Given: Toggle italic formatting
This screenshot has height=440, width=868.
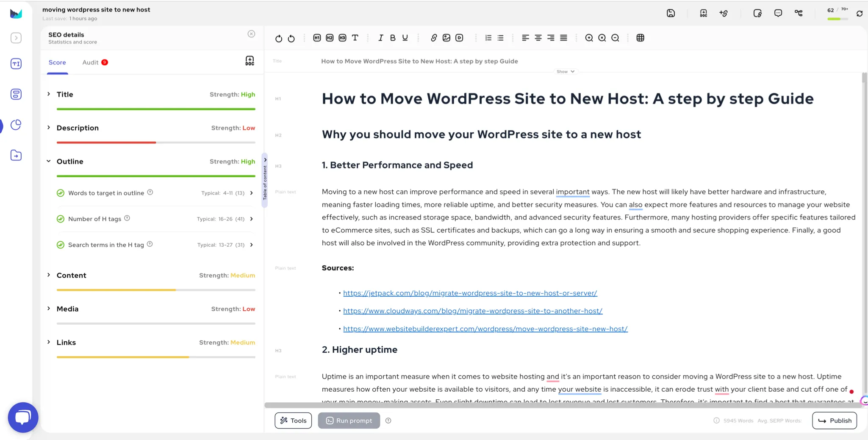Looking at the screenshot, I should 380,38.
